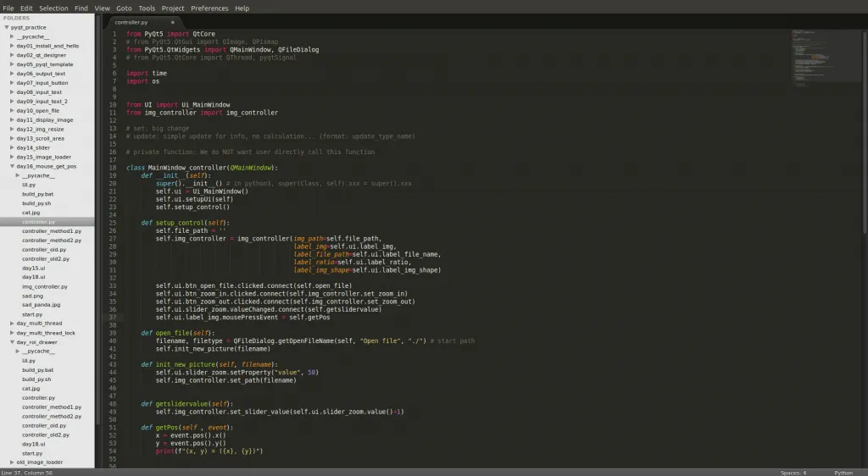Collapse the day16_mouse_get_pos folder

click(x=12, y=166)
